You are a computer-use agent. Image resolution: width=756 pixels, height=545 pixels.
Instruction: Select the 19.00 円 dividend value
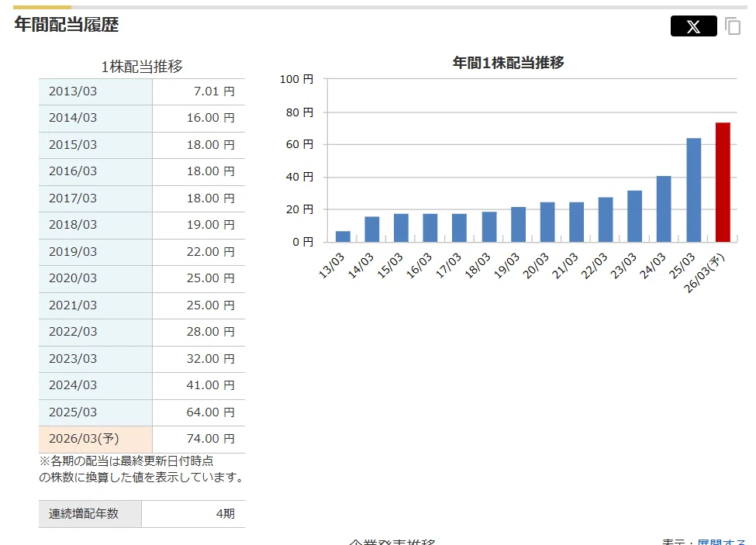point(211,225)
